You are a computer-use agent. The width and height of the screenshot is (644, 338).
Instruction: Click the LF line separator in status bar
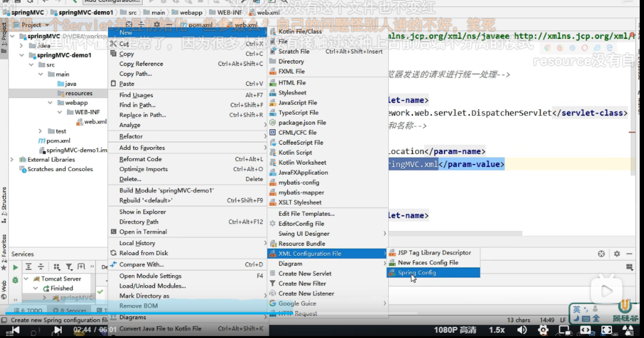click(x=563, y=320)
